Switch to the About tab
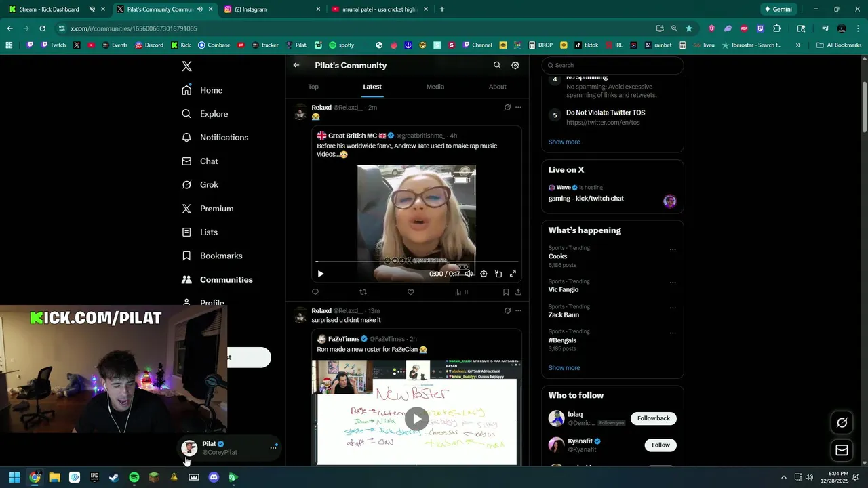868x488 pixels. coord(498,87)
